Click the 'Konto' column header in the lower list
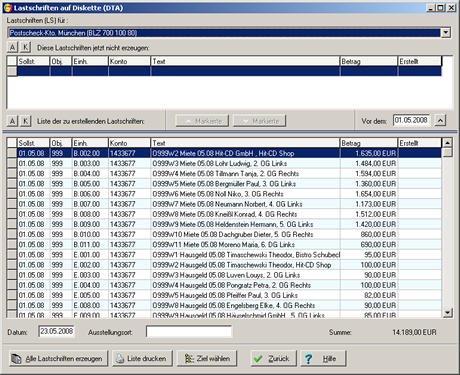This screenshot has height=375, width=460. (x=129, y=143)
